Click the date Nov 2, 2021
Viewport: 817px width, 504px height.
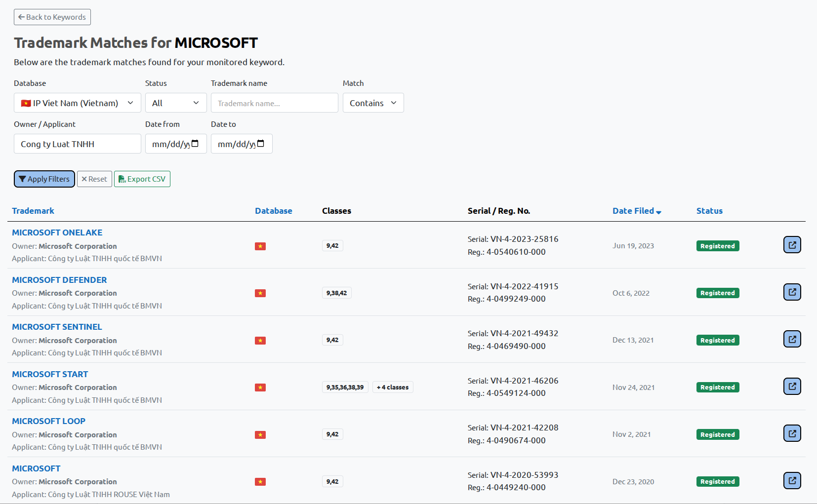[632, 434]
